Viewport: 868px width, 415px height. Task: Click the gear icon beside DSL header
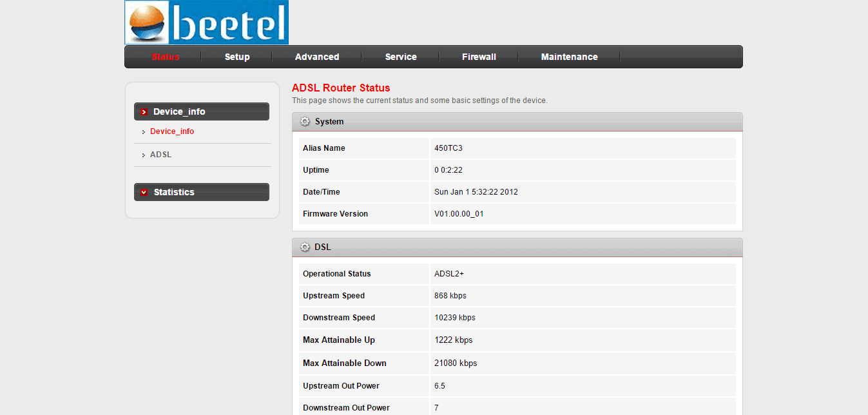[304, 247]
